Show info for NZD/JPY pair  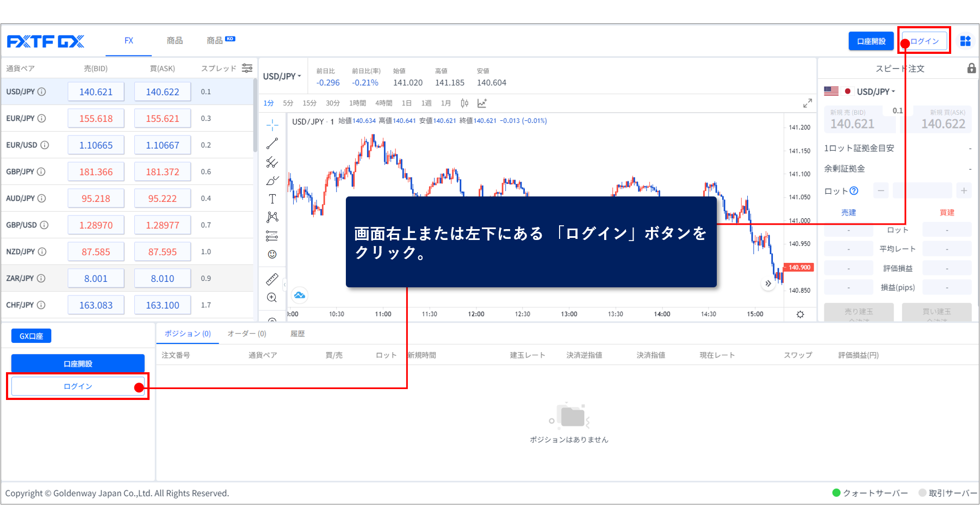[x=42, y=252]
